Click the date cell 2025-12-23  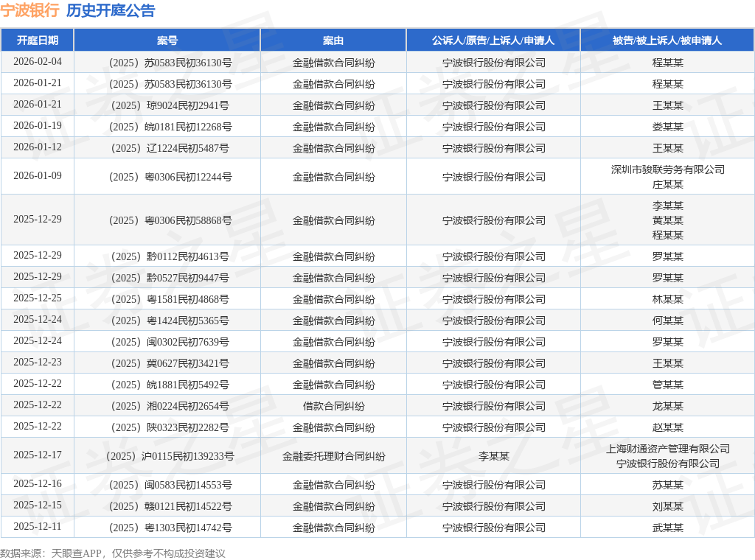point(38,362)
